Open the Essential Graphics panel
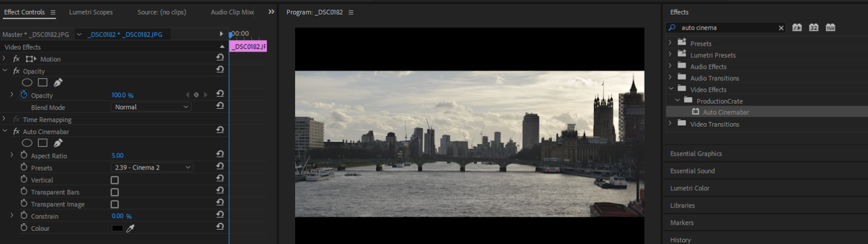The height and width of the screenshot is (244, 868). coord(696,154)
